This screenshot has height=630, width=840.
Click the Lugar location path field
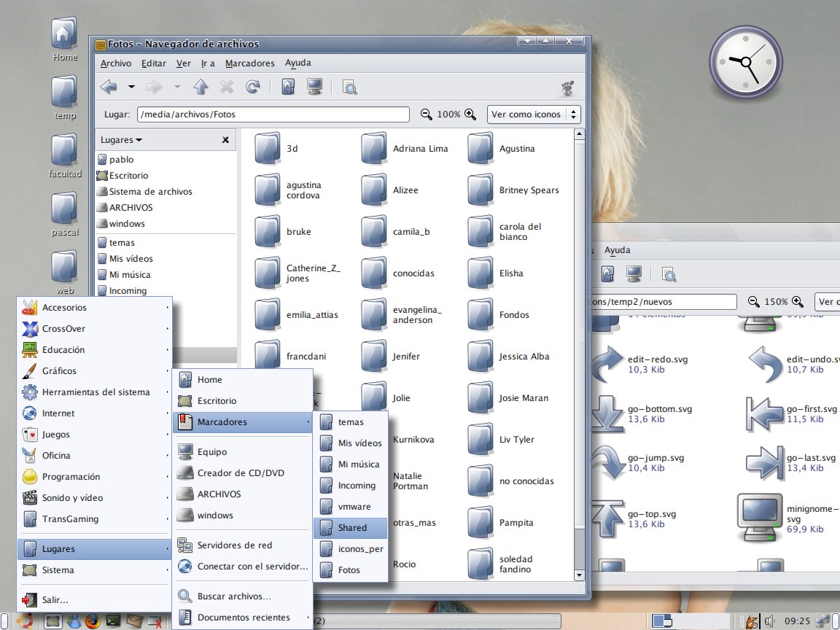[x=273, y=114]
